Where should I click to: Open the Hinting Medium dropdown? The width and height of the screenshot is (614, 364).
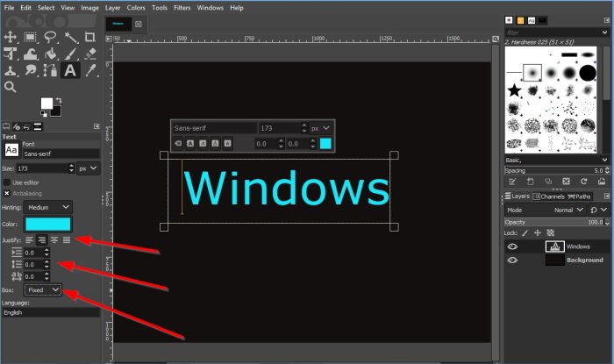coord(47,207)
